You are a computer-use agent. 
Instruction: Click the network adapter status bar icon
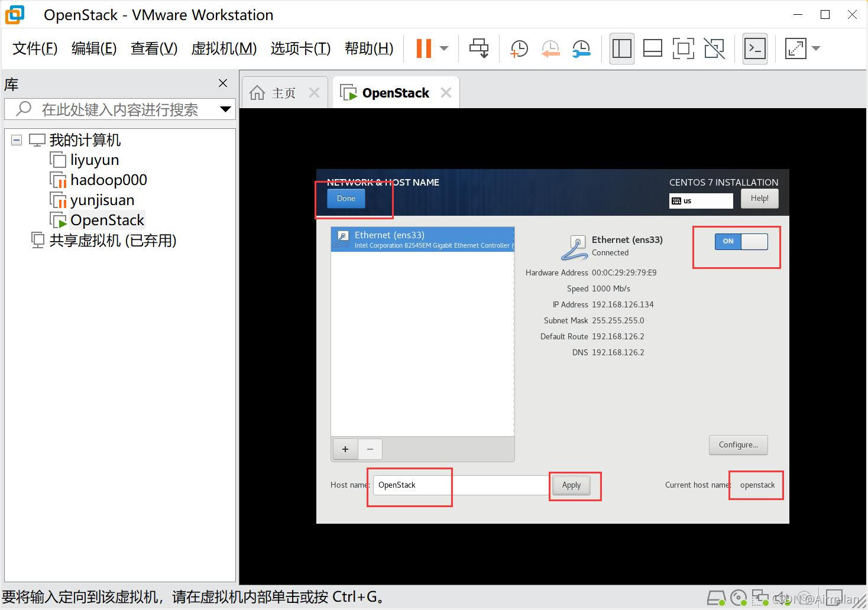coord(760,598)
